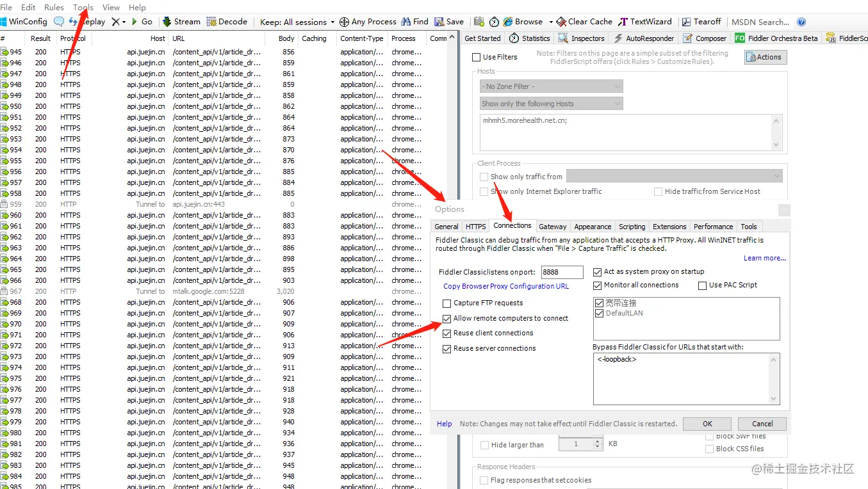Open the AutoResponder tab
868x489 pixels.
tap(644, 38)
